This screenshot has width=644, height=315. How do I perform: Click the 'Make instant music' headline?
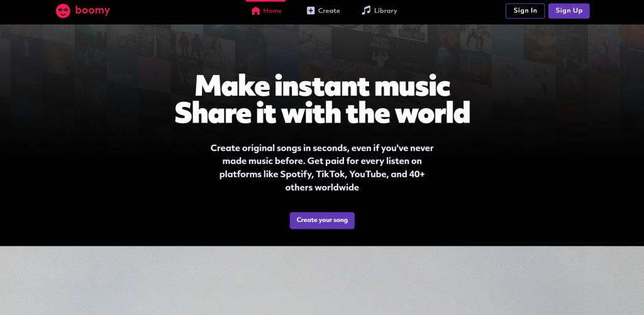click(x=323, y=86)
